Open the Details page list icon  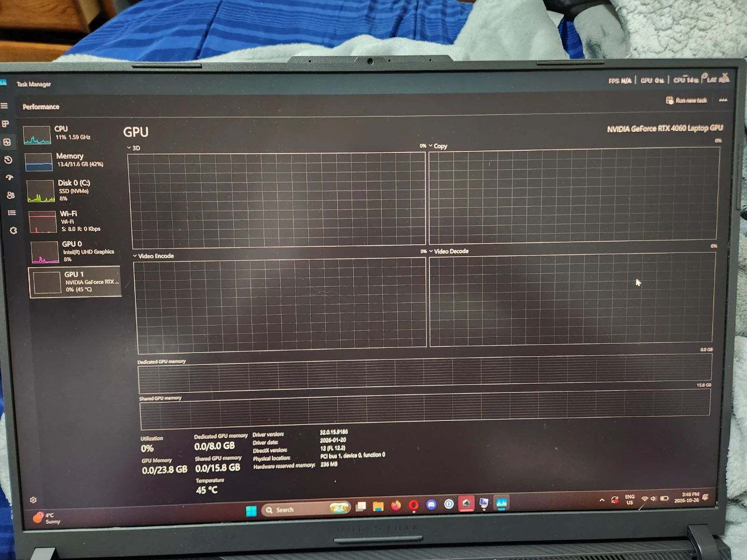12,213
